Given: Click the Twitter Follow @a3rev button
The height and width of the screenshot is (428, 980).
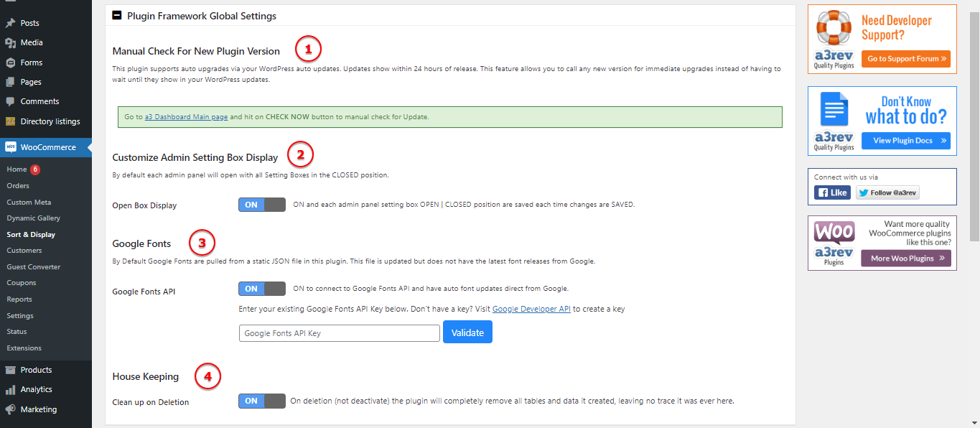Looking at the screenshot, I should point(887,192).
